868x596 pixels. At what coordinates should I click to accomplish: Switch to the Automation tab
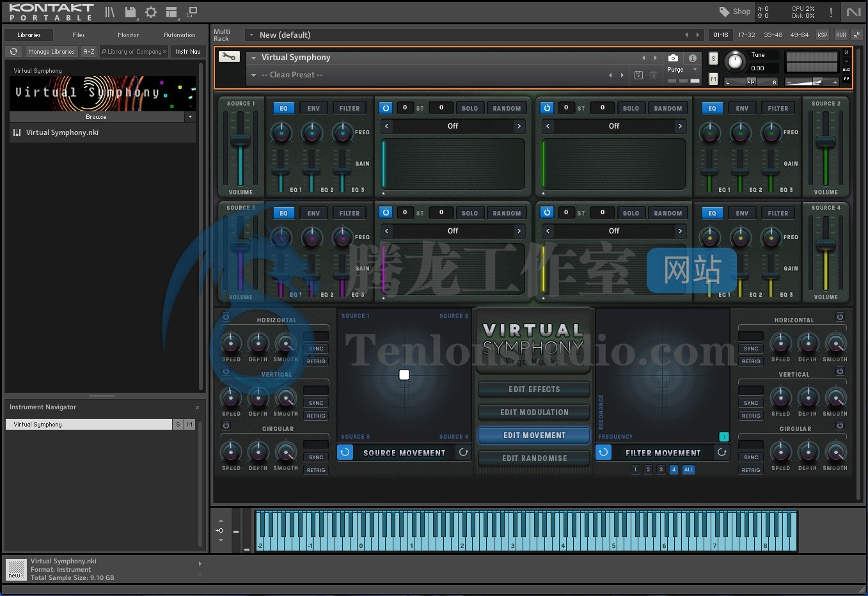pos(180,35)
